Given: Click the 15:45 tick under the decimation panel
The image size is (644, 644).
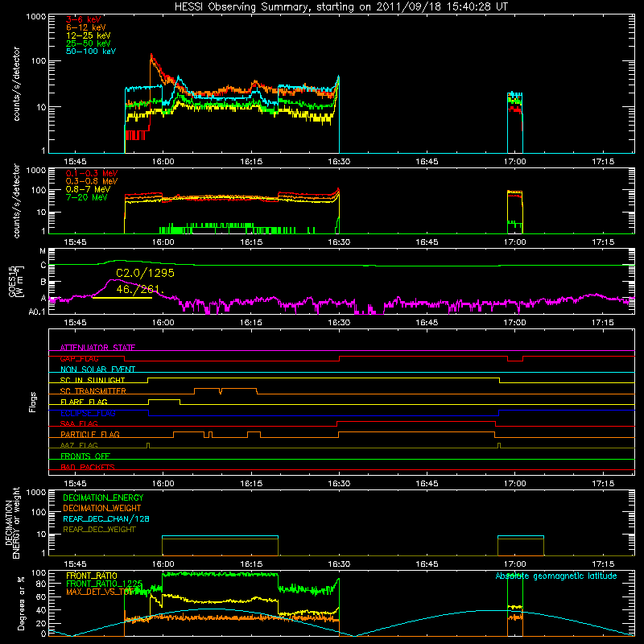Looking at the screenshot, I should (75, 564).
